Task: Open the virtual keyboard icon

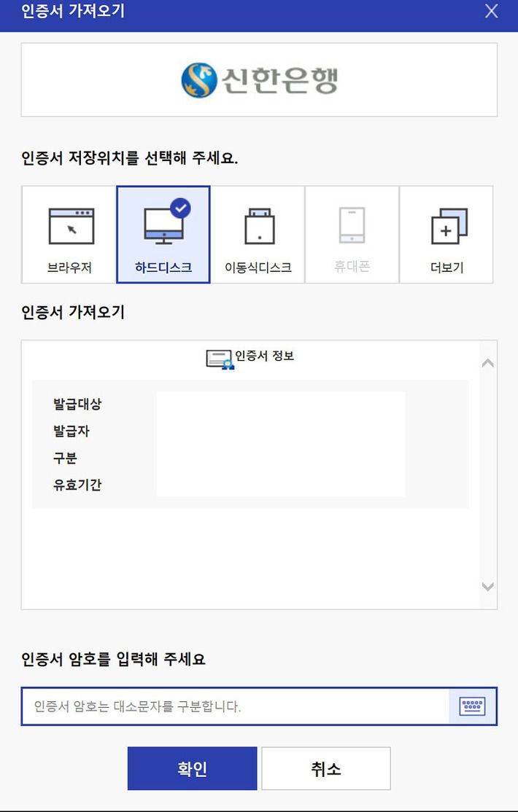Action: point(472,706)
